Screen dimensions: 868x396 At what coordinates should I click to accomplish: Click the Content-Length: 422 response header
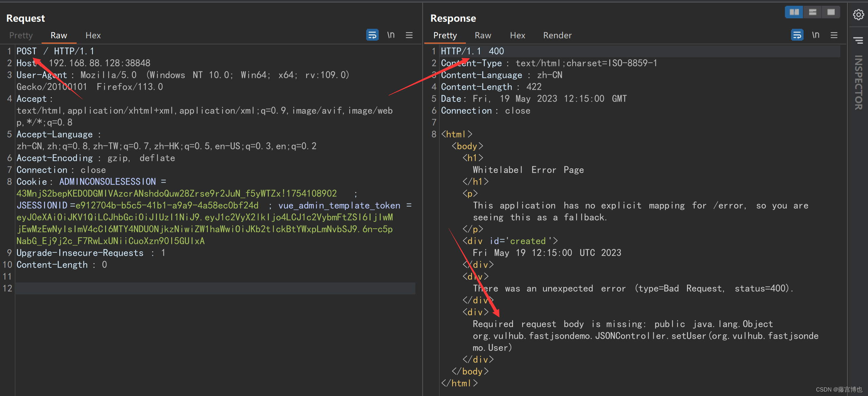pos(491,87)
